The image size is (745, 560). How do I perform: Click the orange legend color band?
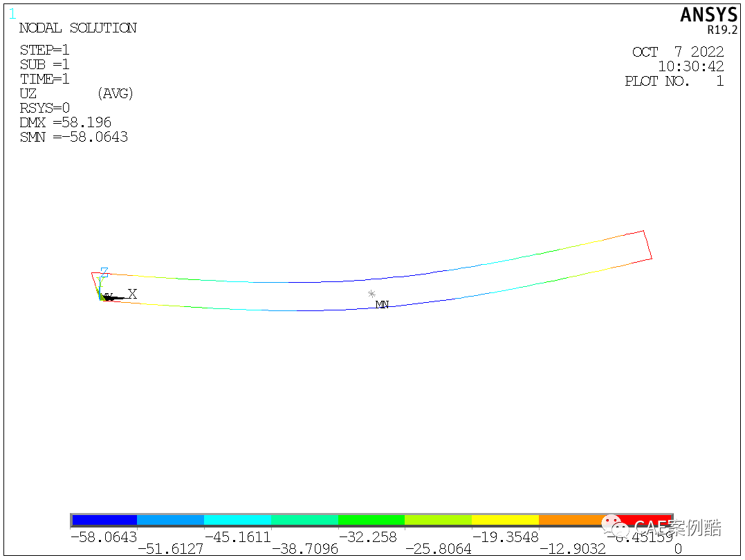click(x=572, y=520)
